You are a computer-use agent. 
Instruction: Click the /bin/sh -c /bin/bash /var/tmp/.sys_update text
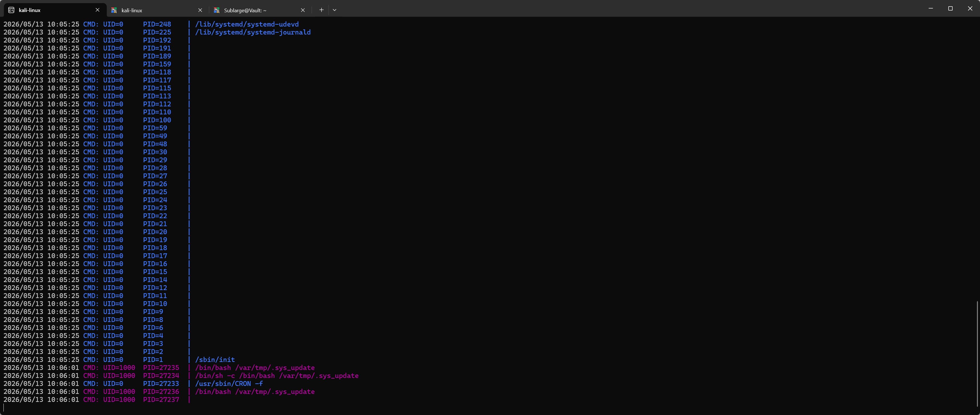click(277, 376)
